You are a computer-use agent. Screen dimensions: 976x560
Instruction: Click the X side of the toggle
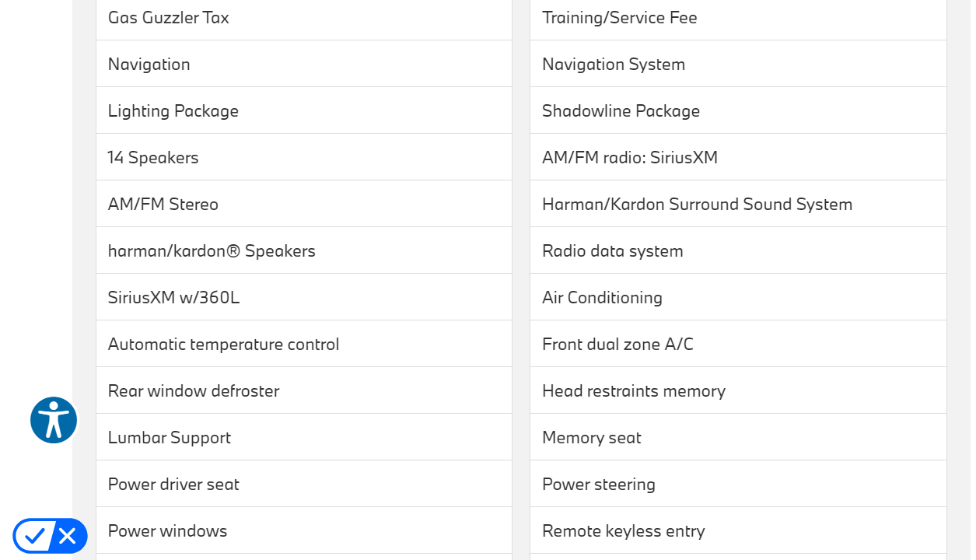pyautogui.click(x=68, y=535)
